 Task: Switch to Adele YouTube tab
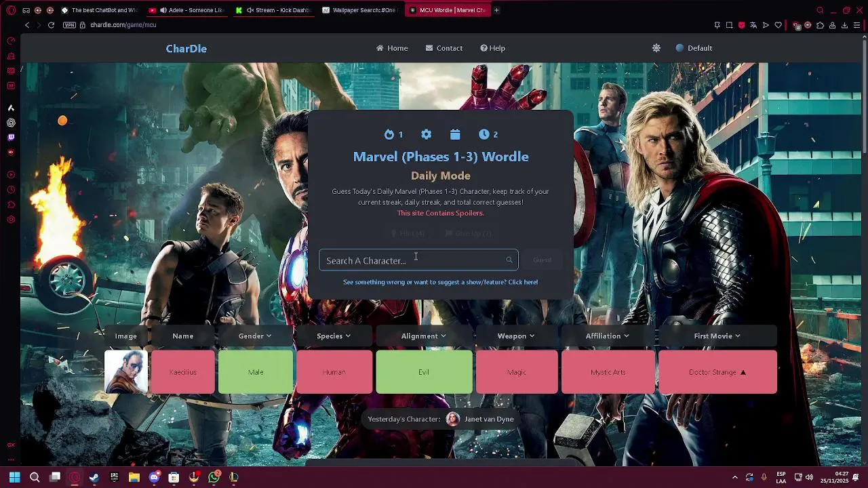pos(186,10)
